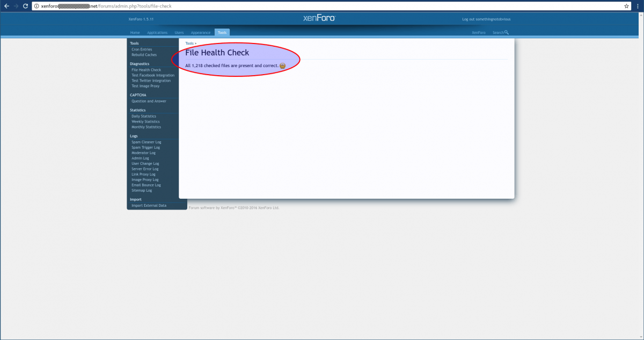
Task: Switch to the Home tab
Action: tap(135, 32)
